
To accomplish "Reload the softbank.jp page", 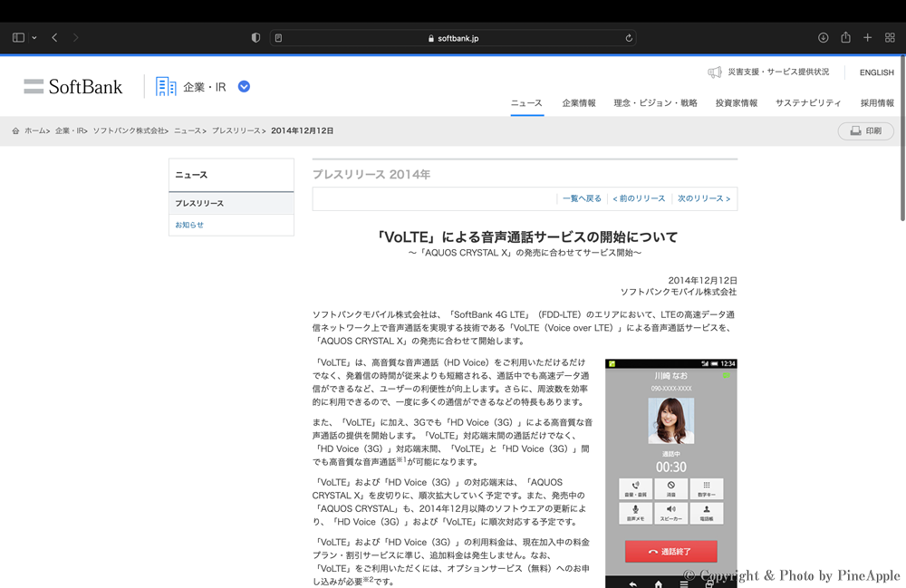I will point(629,37).
